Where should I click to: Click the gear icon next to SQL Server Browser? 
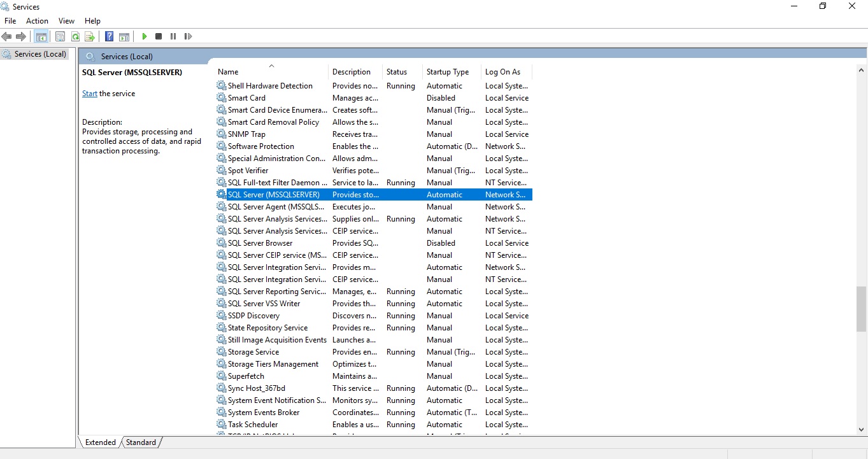pos(222,243)
